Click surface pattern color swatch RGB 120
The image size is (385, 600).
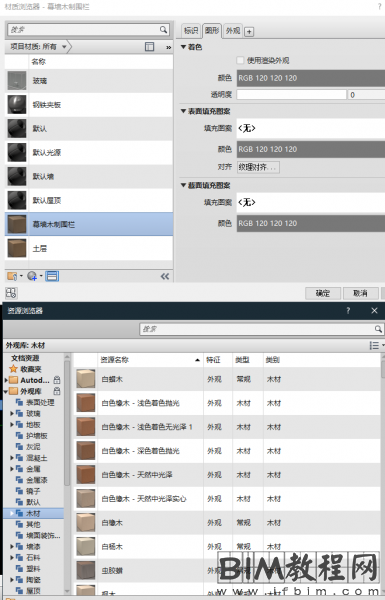click(311, 149)
